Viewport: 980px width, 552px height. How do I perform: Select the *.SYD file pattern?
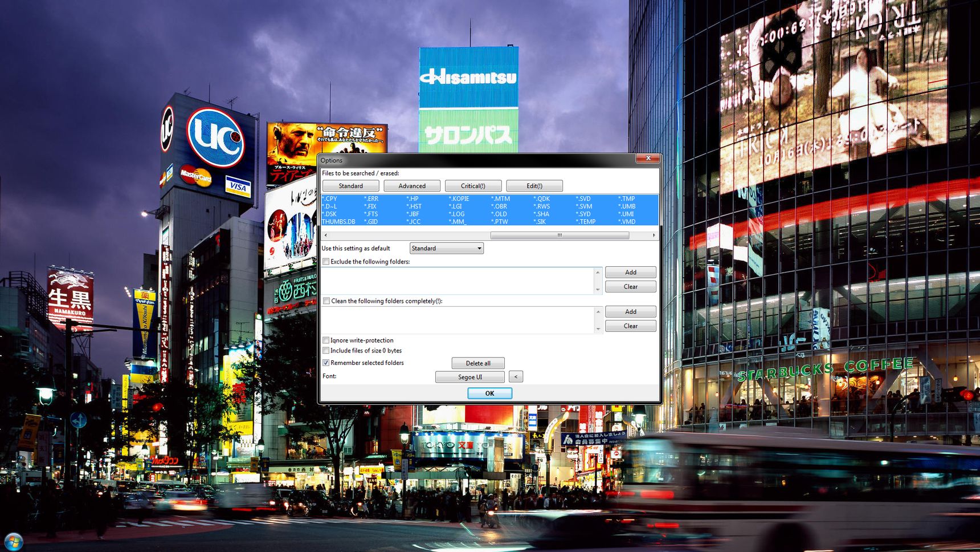583,214
